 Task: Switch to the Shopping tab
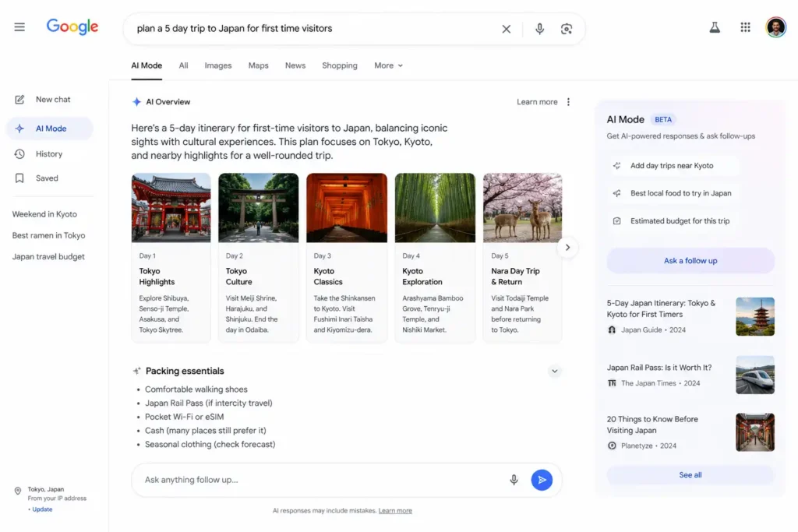pos(340,65)
